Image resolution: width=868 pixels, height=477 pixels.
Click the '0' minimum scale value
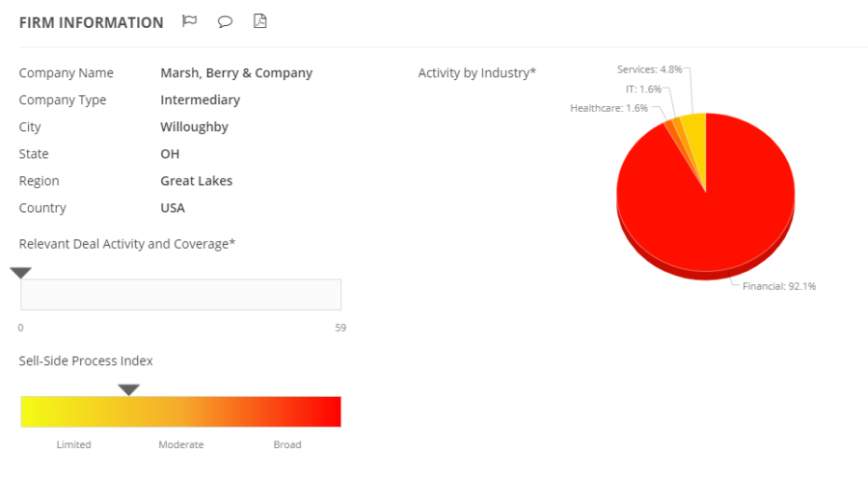pos(20,328)
